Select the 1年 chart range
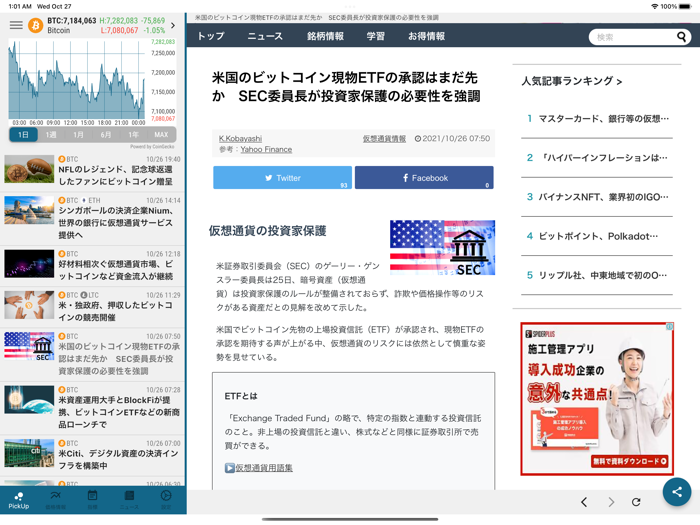The width and height of the screenshot is (700, 525). 133,134
